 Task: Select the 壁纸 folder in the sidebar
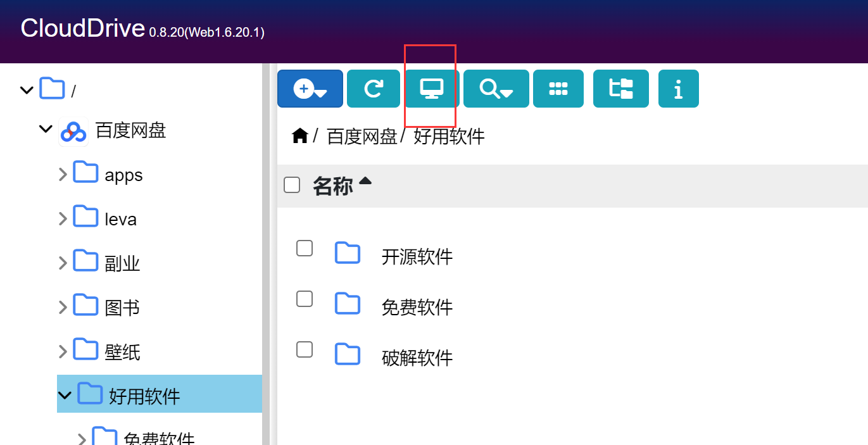120,350
